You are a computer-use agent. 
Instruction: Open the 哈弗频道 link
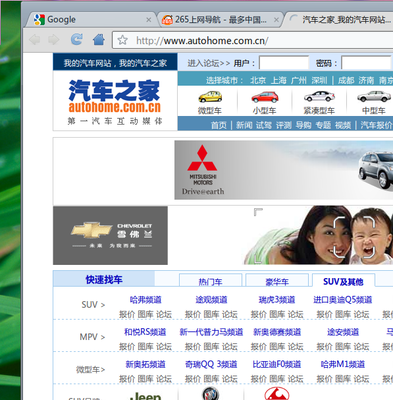[146, 300]
